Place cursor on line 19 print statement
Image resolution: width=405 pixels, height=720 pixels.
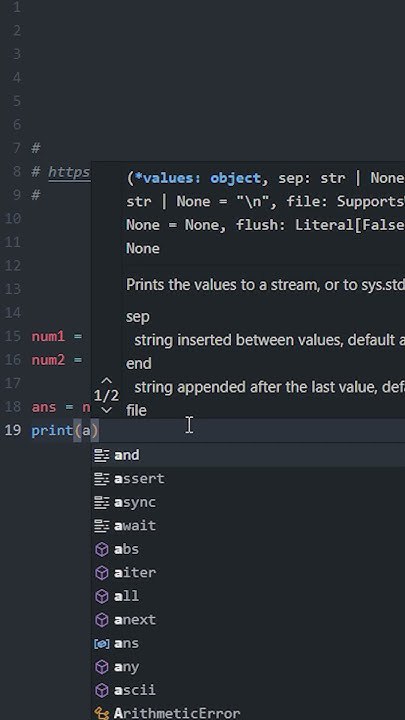point(65,431)
